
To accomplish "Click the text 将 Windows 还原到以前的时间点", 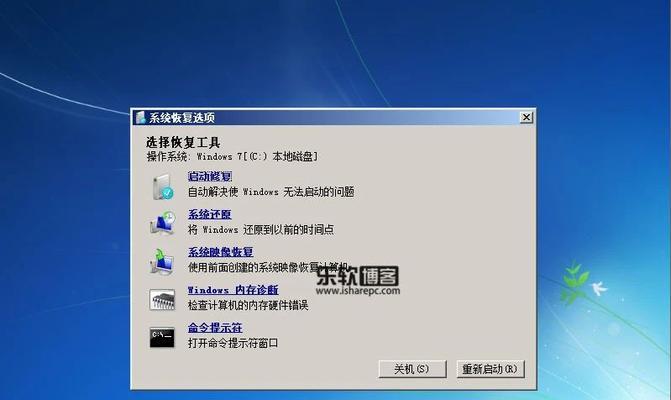I will [261, 230].
